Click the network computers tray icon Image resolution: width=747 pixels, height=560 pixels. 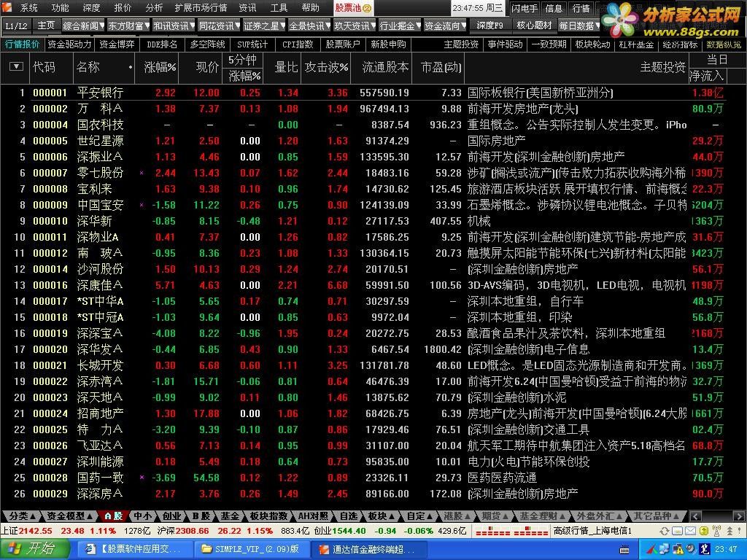click(664, 548)
